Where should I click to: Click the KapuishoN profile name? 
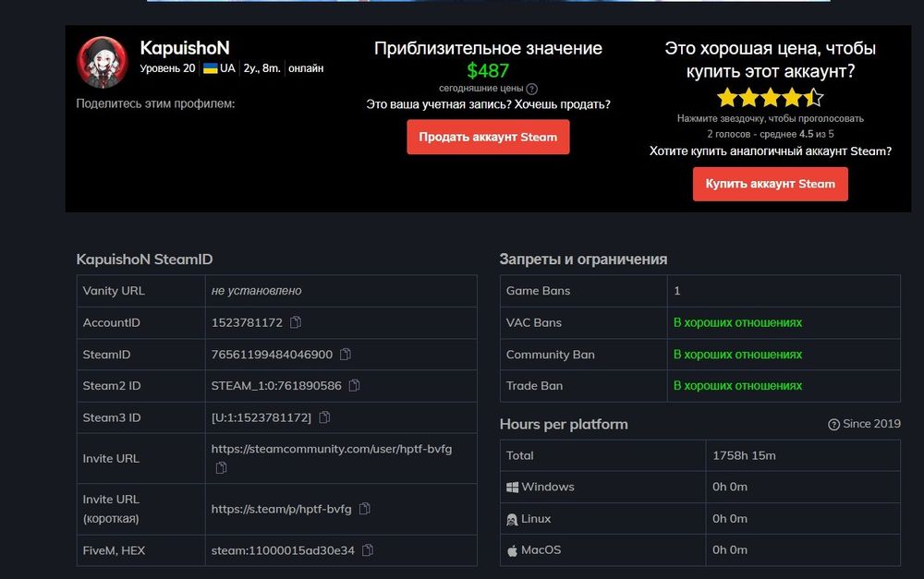[185, 48]
